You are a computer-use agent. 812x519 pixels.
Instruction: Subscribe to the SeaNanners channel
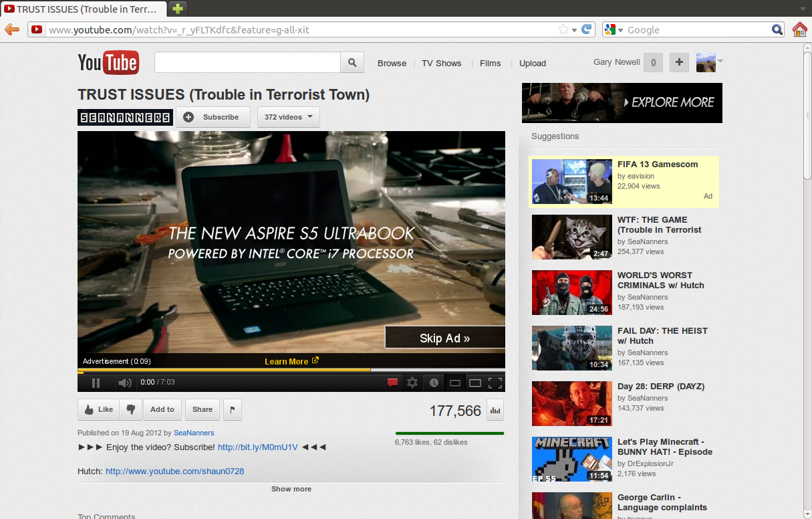pos(213,117)
